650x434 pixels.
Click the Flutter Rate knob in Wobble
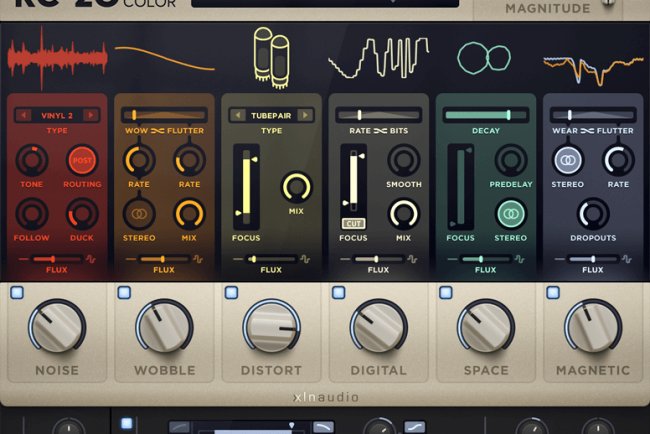tap(189, 160)
